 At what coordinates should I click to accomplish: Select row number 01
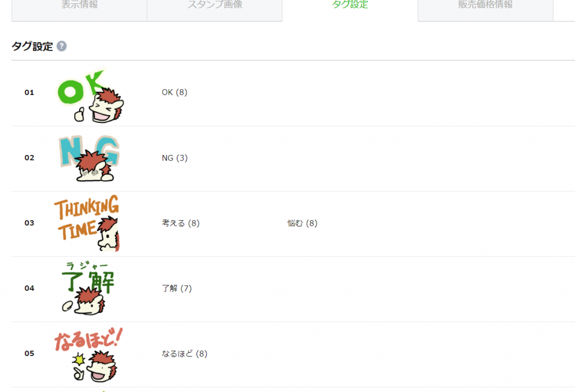pyautogui.click(x=29, y=93)
